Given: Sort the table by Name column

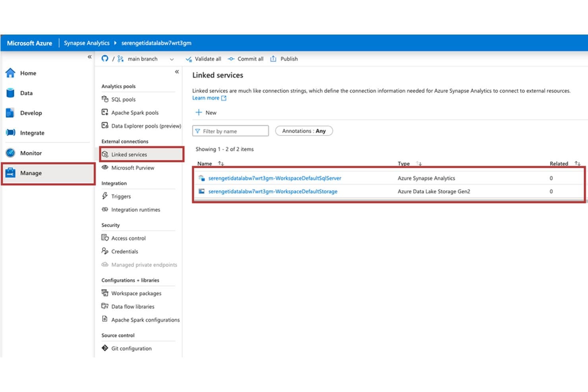Looking at the screenshot, I should (221, 163).
